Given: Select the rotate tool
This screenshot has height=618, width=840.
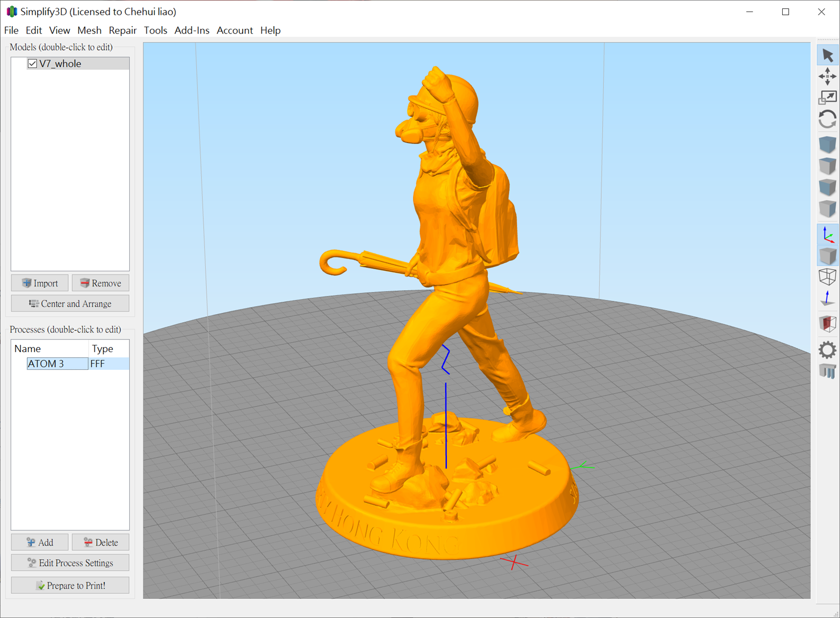Looking at the screenshot, I should click(x=827, y=120).
